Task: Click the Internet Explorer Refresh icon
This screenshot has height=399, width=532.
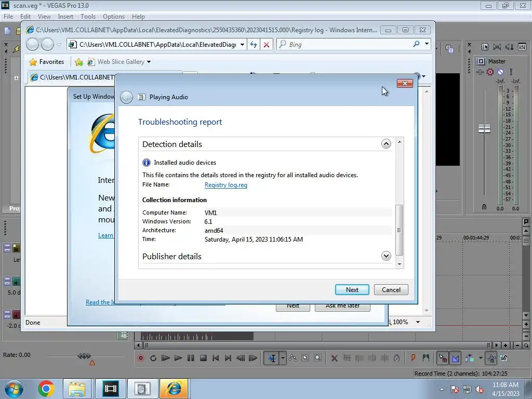Action: pyautogui.click(x=253, y=45)
